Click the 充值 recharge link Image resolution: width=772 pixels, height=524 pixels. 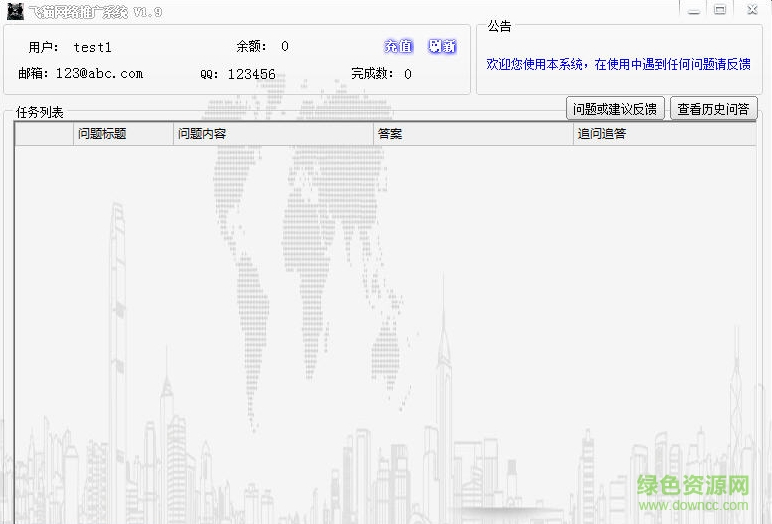tap(398, 47)
